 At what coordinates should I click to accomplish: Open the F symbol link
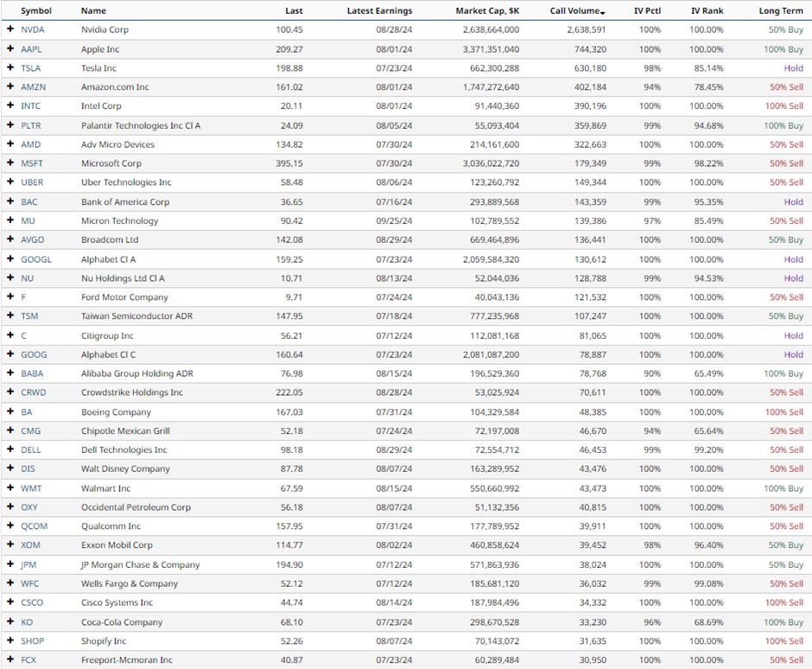[23, 297]
